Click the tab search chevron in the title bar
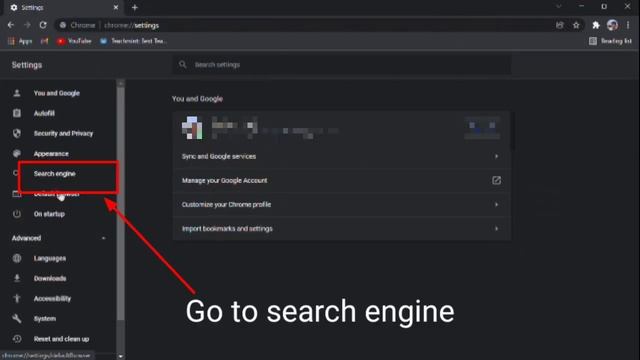 [x=559, y=7]
